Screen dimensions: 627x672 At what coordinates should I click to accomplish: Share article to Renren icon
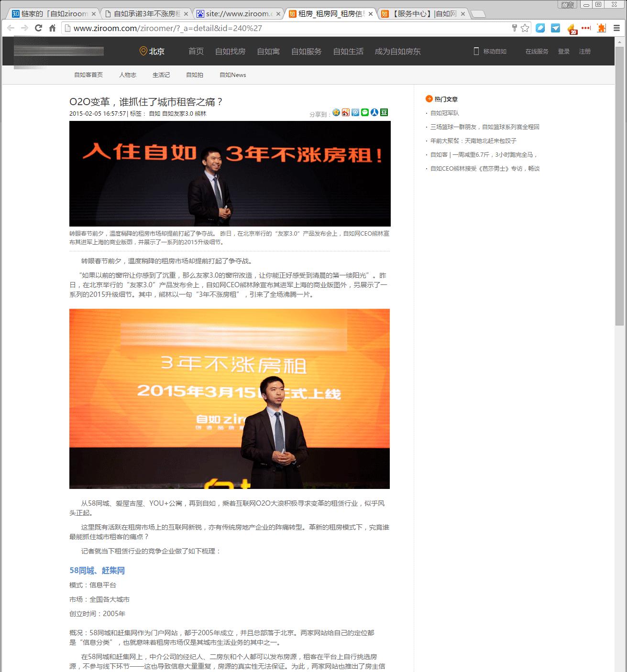tap(374, 112)
